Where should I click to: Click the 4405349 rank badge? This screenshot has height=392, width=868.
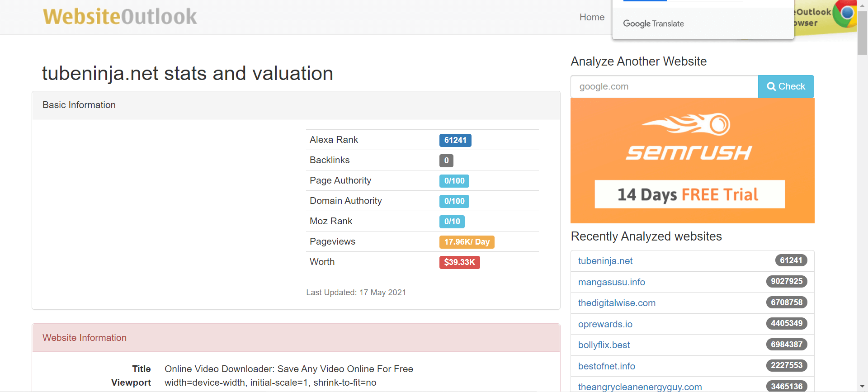(787, 323)
